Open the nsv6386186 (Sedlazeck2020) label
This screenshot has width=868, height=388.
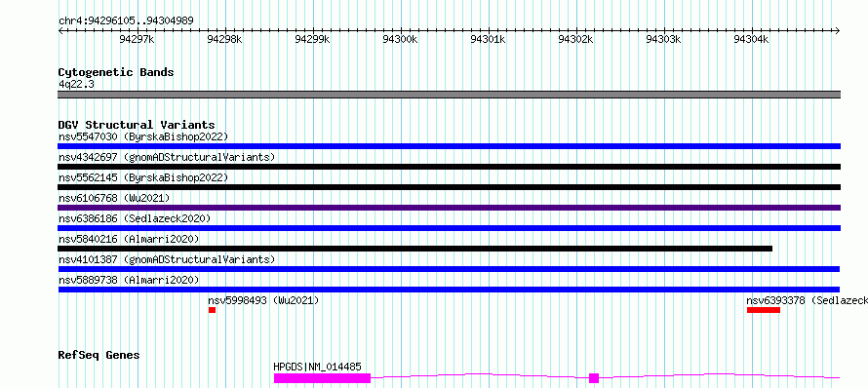click(x=135, y=218)
